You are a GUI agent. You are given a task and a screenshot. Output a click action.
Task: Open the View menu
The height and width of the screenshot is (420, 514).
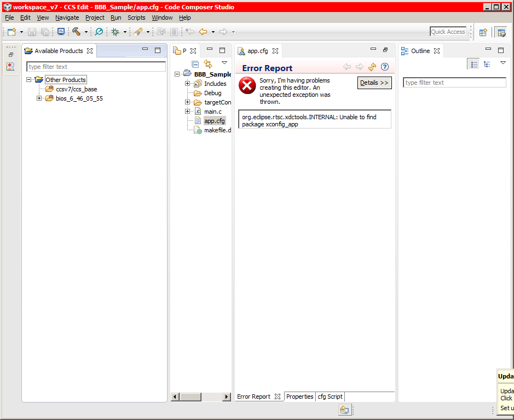click(43, 17)
